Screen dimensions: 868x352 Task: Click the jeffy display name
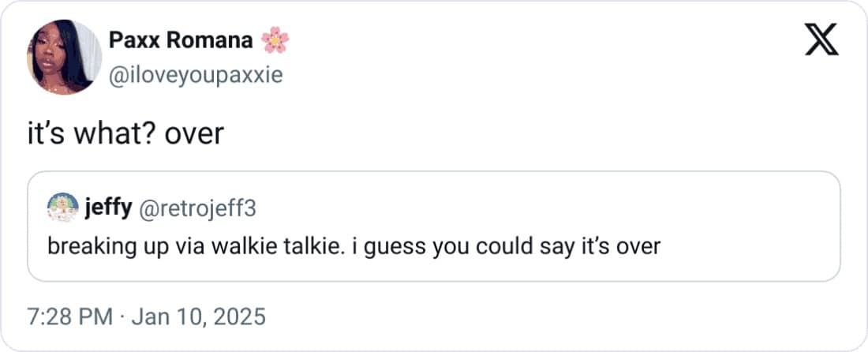108,208
